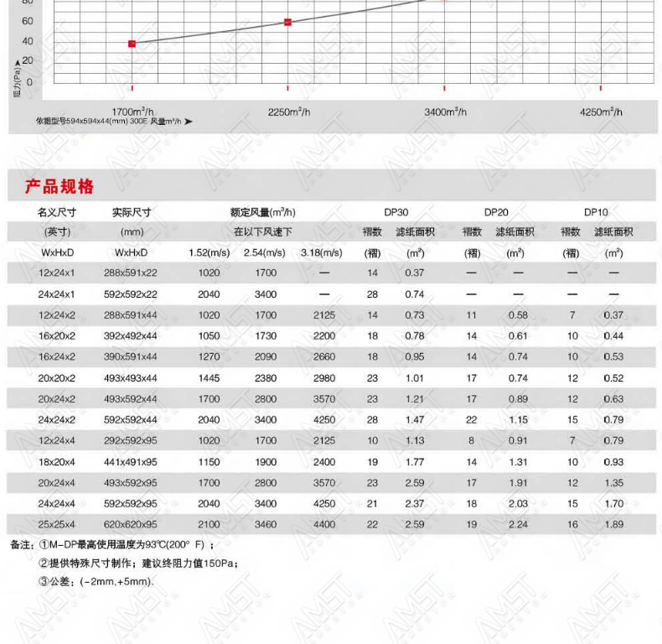Click the 288x591x44 actual size cell

click(131, 315)
